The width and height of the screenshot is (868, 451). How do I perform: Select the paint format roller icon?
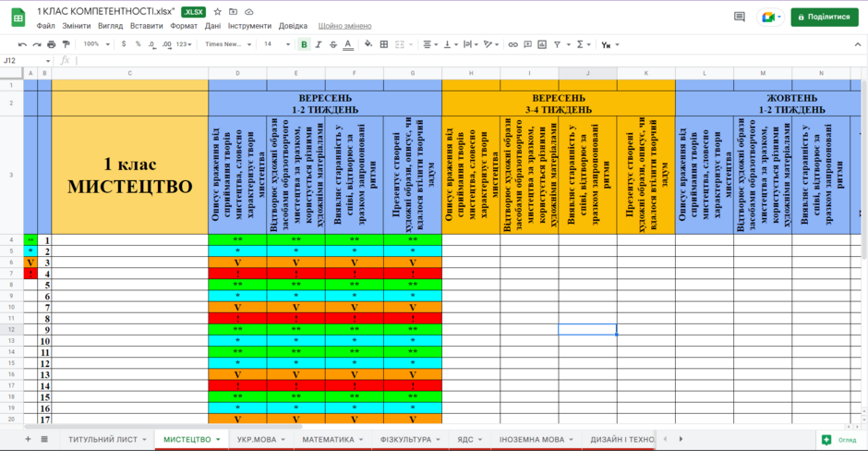tap(66, 44)
